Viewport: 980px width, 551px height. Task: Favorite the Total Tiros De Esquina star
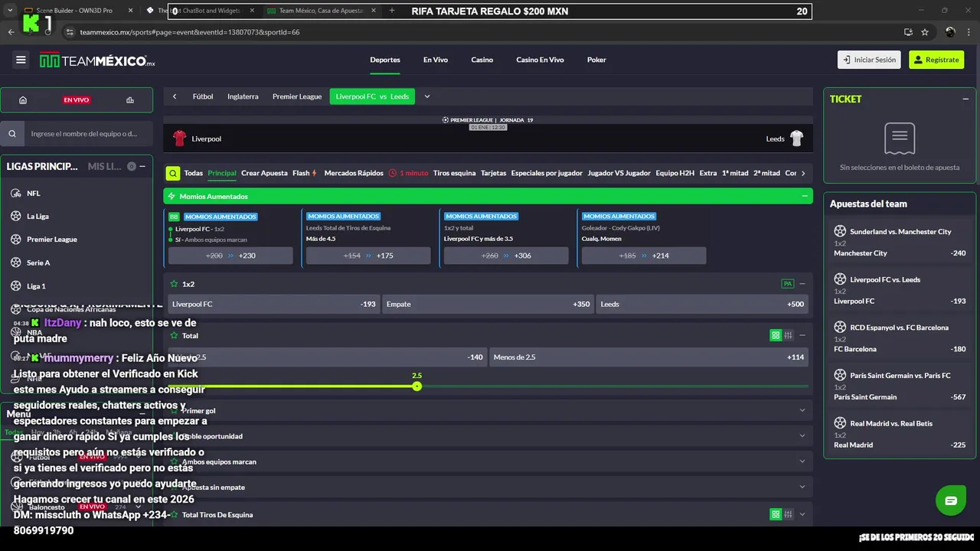click(174, 515)
